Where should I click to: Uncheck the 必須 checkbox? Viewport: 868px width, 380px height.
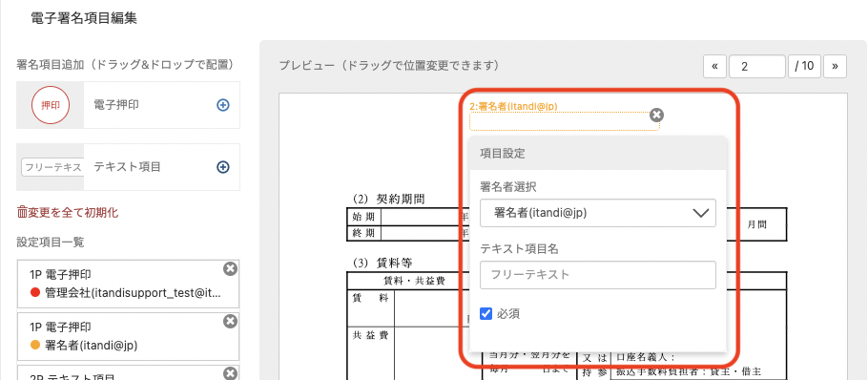point(486,314)
